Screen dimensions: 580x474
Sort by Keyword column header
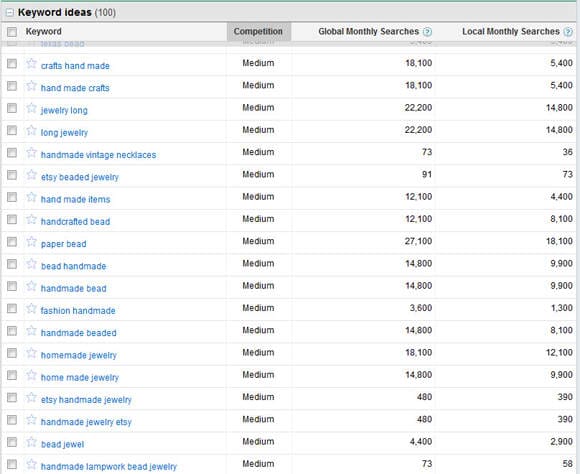tap(44, 31)
